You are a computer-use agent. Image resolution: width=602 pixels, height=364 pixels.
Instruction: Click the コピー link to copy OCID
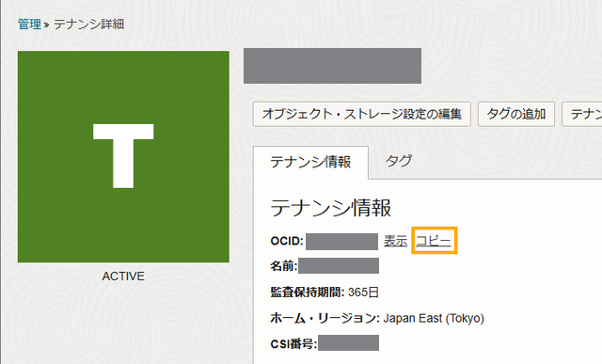coord(434,241)
